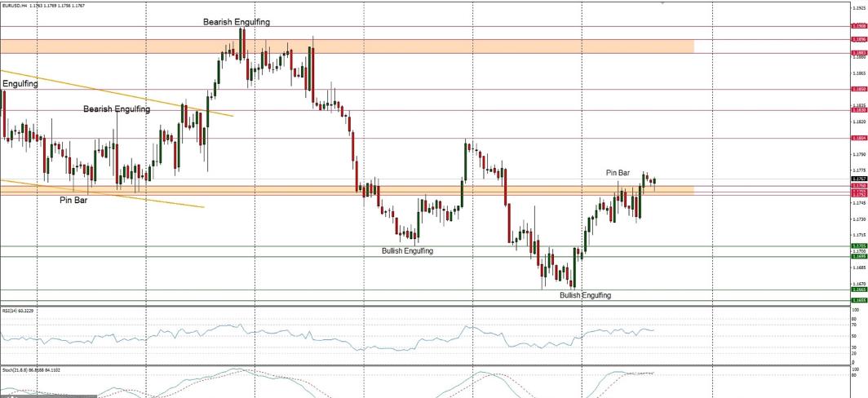Select the upper orange supply zone rectangle

pyautogui.click(x=489, y=46)
